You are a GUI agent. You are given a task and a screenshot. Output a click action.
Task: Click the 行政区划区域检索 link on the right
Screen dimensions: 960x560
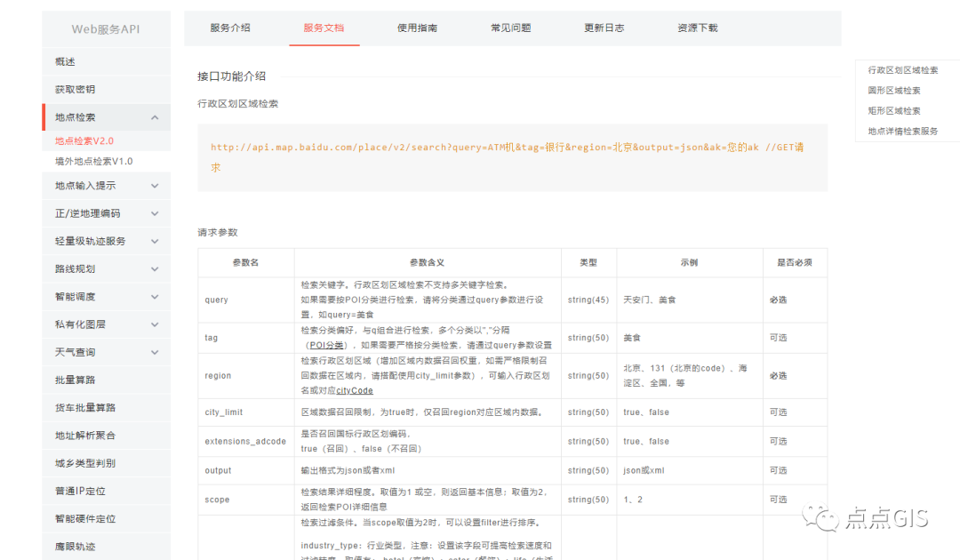(904, 69)
